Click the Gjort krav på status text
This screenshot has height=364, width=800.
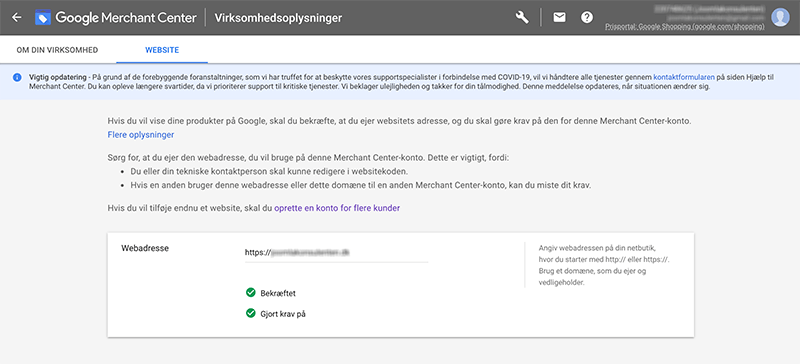point(283,314)
